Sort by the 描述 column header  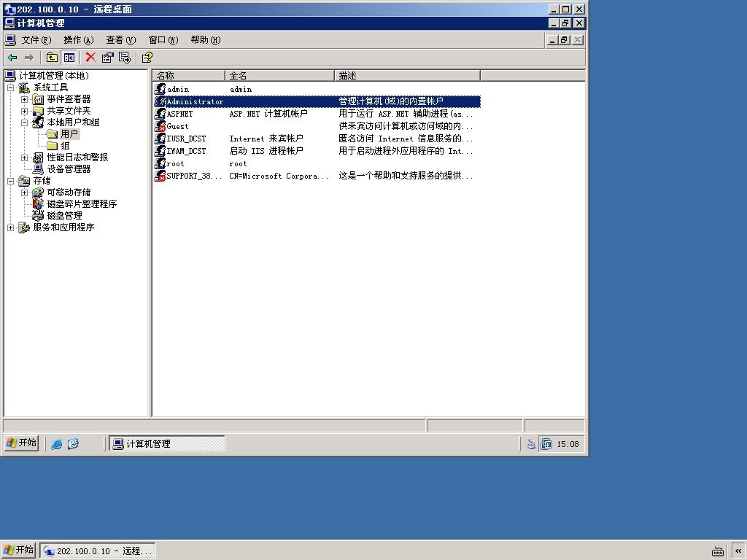pos(407,75)
